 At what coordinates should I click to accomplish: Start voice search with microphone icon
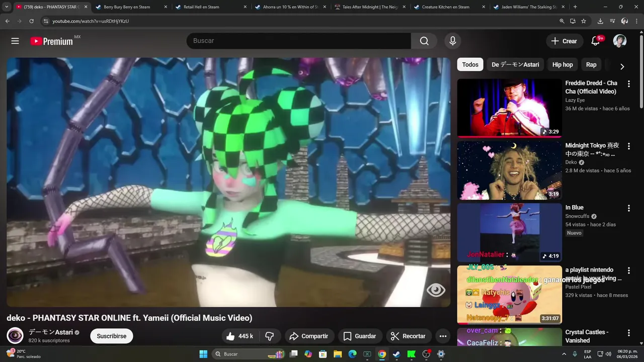click(x=452, y=41)
